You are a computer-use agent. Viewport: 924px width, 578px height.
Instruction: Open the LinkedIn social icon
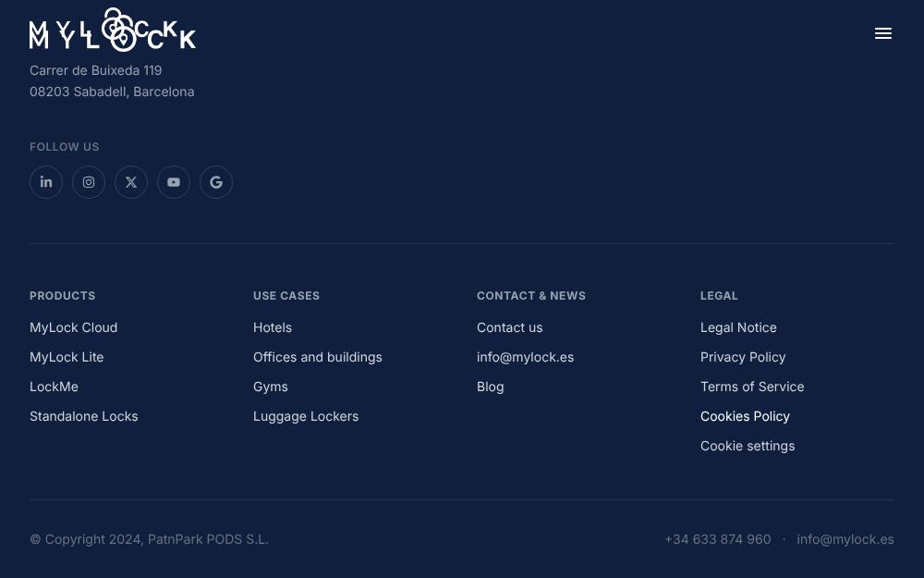coord(46,182)
